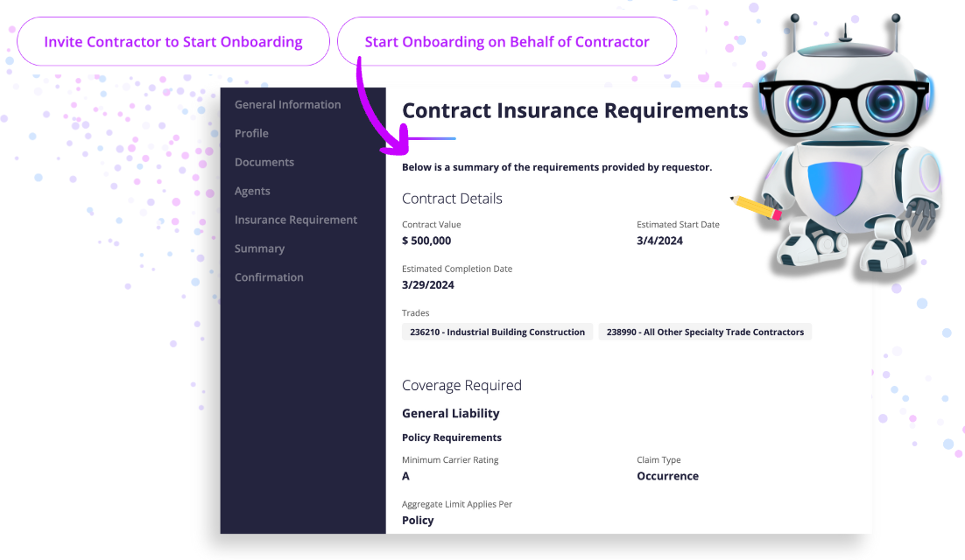Click the robot mascot's black glasses
Viewport: 965px width, 560px height.
click(844, 102)
